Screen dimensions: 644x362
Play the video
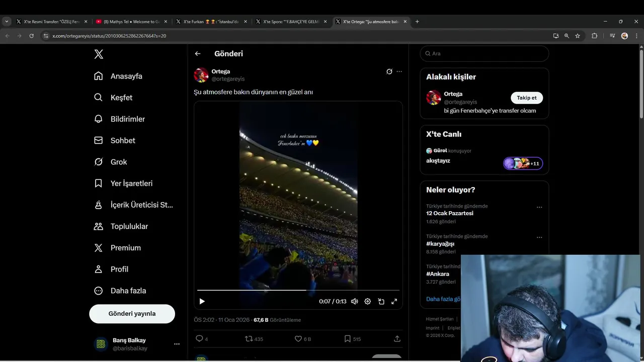(x=202, y=301)
